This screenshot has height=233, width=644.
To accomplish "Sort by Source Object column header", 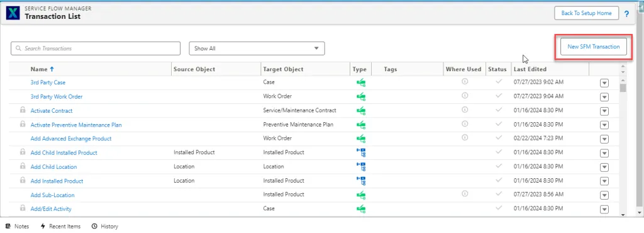I will click(194, 69).
